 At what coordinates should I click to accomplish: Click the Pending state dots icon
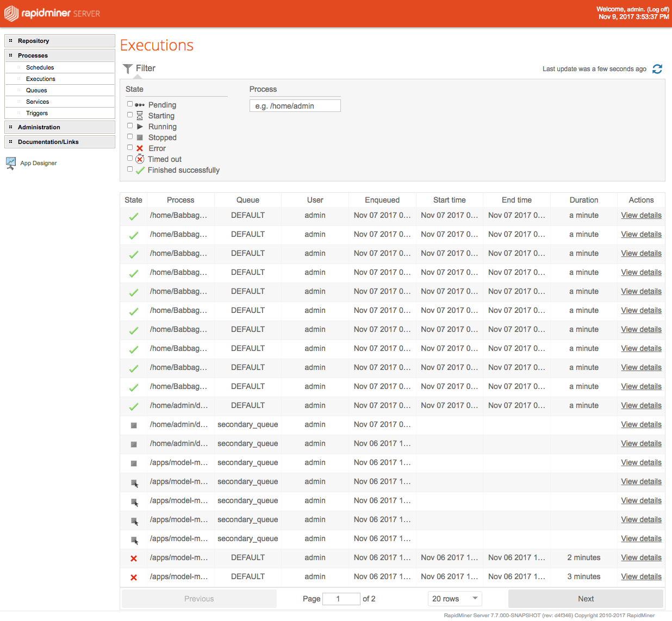[140, 105]
